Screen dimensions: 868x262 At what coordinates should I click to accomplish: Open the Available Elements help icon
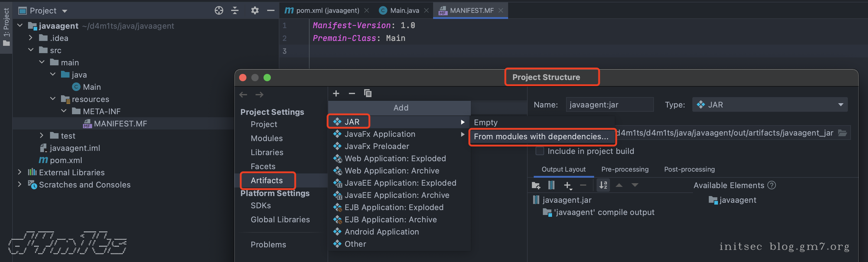(x=771, y=185)
